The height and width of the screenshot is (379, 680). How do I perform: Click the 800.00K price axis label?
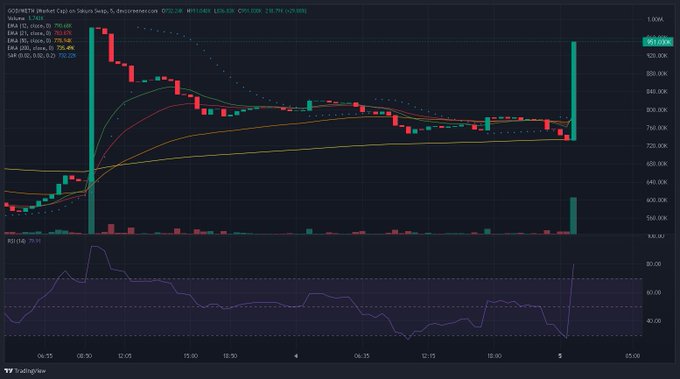click(x=657, y=110)
